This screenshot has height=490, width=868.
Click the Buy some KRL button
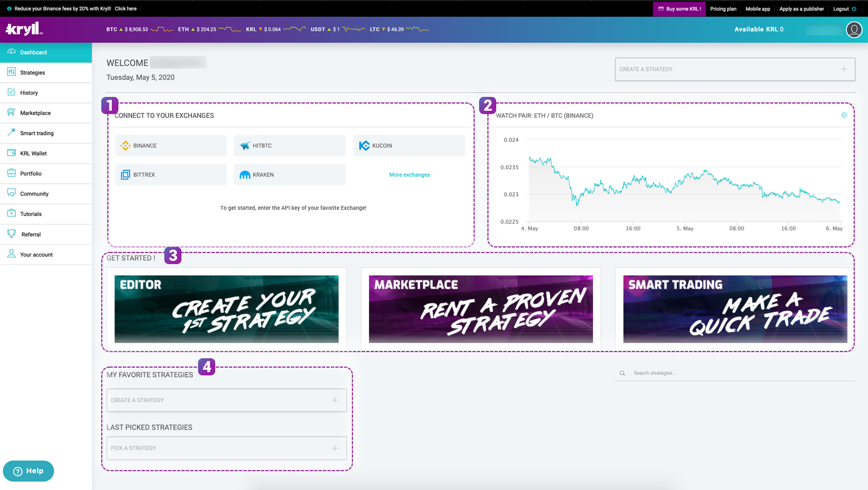coord(679,9)
